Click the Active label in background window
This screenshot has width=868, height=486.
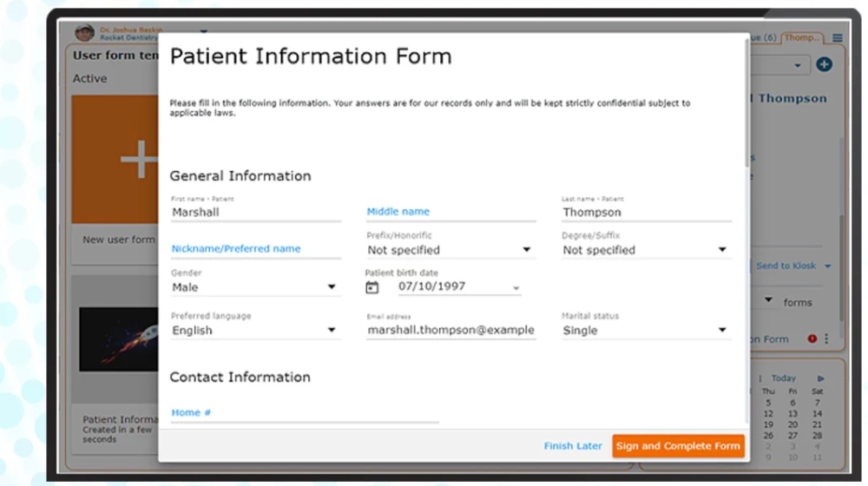pyautogui.click(x=89, y=79)
